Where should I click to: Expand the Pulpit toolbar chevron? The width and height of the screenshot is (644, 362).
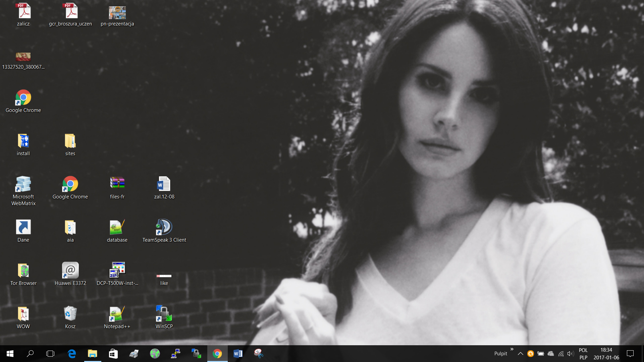coord(512,349)
